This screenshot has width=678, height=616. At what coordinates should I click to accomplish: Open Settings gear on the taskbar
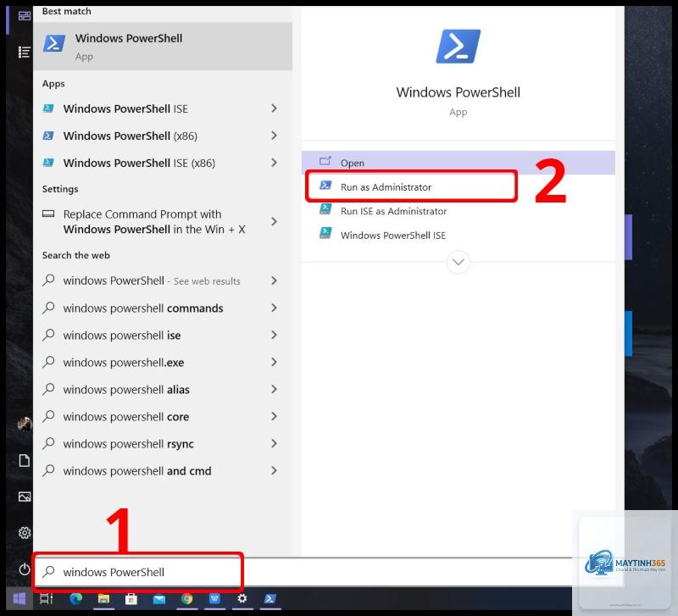tap(242, 598)
